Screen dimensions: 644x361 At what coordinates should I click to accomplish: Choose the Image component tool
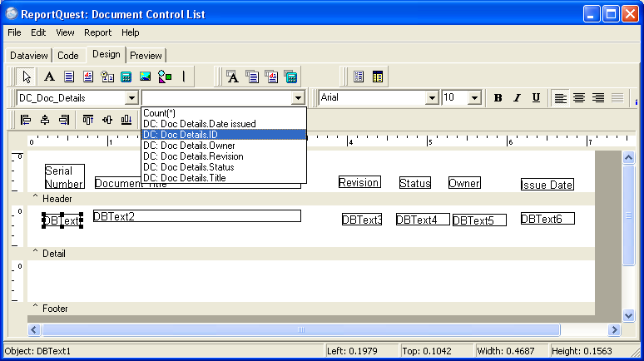pos(146,77)
